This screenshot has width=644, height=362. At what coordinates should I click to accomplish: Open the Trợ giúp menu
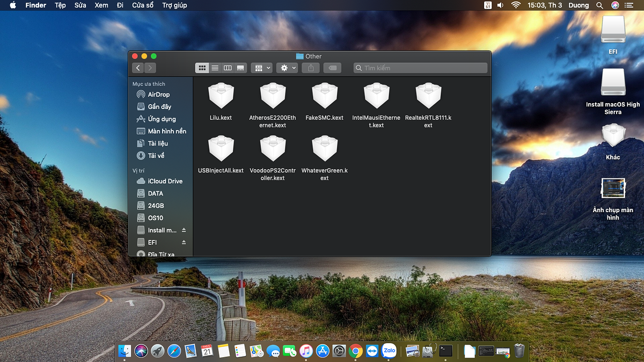tap(174, 5)
